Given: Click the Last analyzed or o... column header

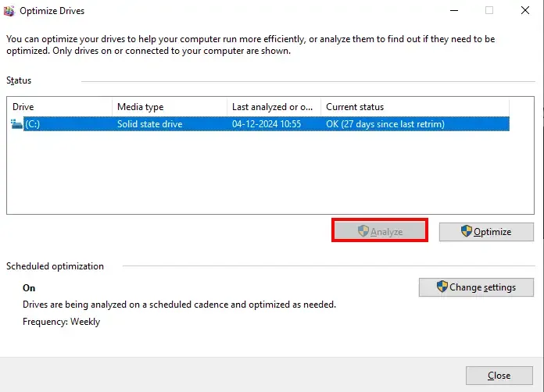Looking at the screenshot, I should pyautogui.click(x=274, y=107).
